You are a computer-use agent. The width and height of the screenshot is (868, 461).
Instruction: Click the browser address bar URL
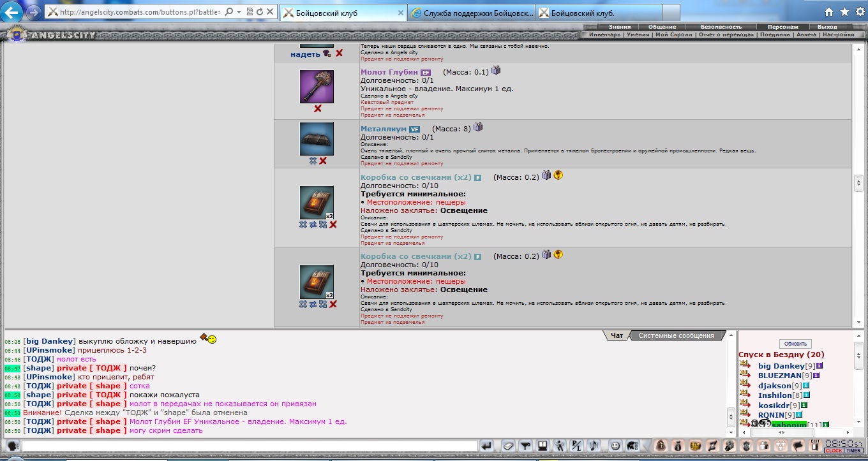click(x=139, y=12)
